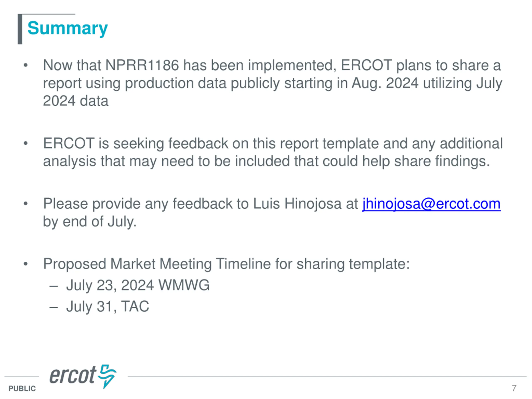Viewport: 532px width, 399px height.
Task: Select the 'Proposed Market Meeting Timeline' line
Action: click(226, 264)
